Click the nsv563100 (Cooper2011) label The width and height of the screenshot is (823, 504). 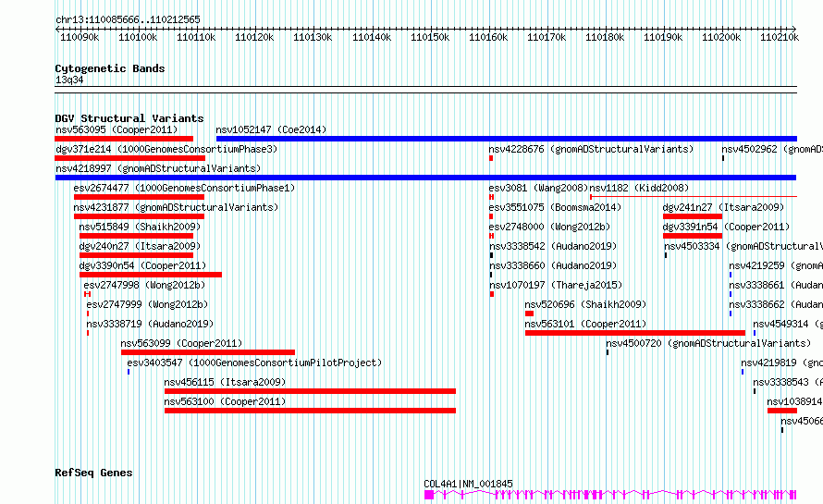pyautogui.click(x=226, y=401)
